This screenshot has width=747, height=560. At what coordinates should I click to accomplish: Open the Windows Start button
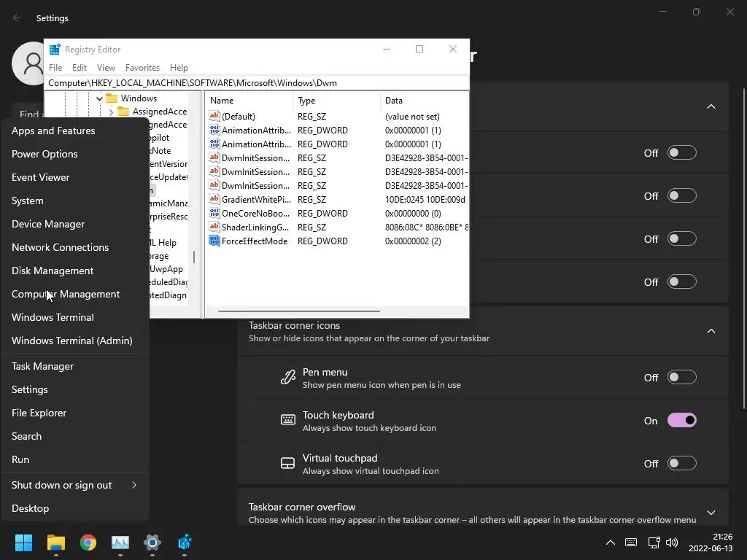[x=23, y=542]
